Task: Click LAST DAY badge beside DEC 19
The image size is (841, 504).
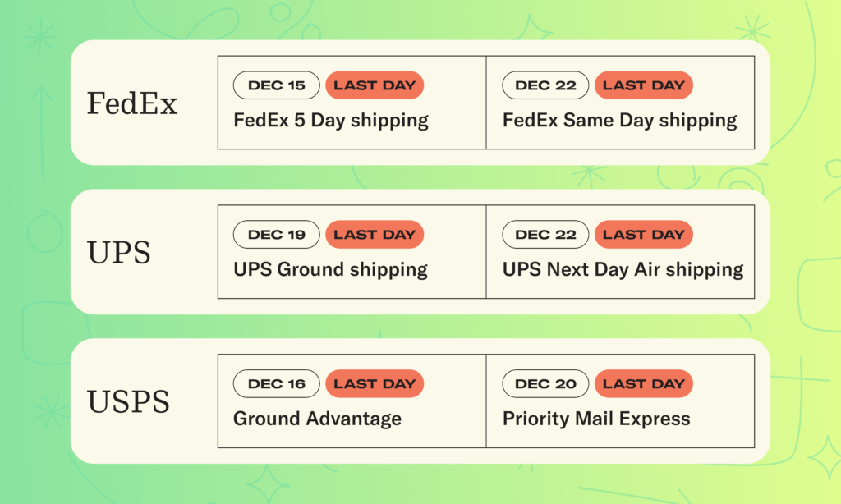Action: (x=375, y=234)
